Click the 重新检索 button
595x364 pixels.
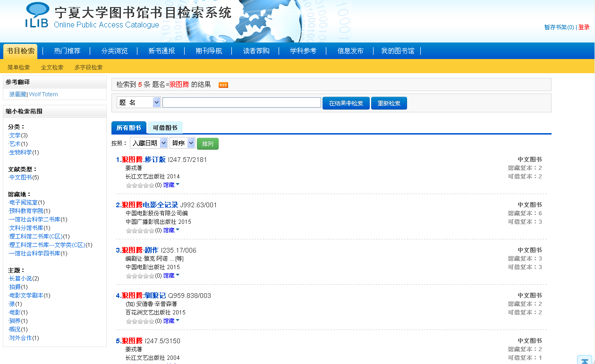pos(389,103)
